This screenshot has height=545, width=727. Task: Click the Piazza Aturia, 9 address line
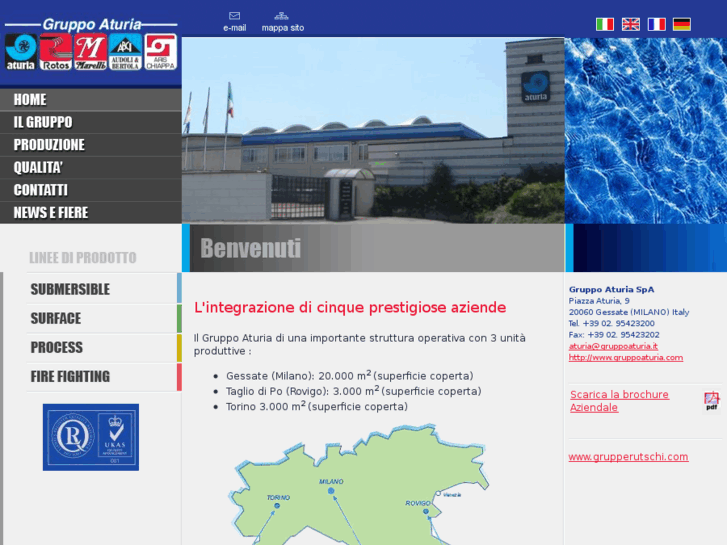(x=599, y=301)
